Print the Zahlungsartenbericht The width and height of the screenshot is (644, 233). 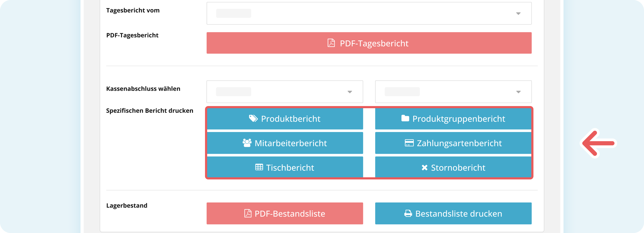pyautogui.click(x=453, y=143)
